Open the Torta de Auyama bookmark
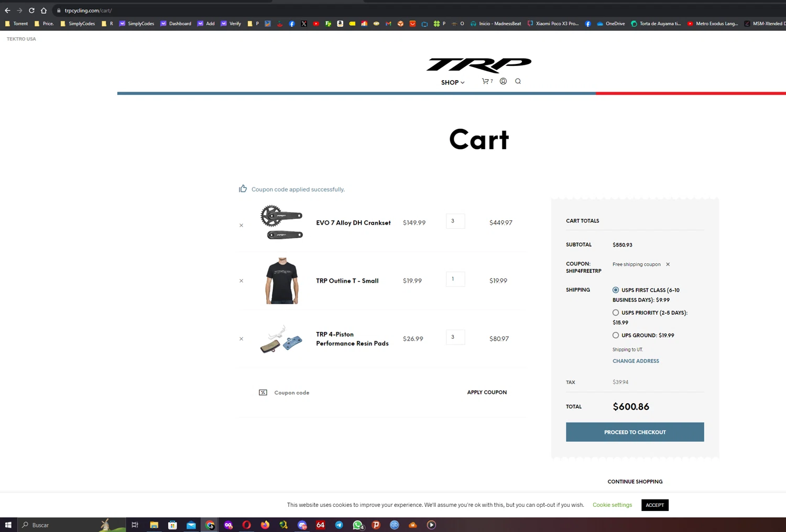This screenshot has width=786, height=532. tap(656, 24)
